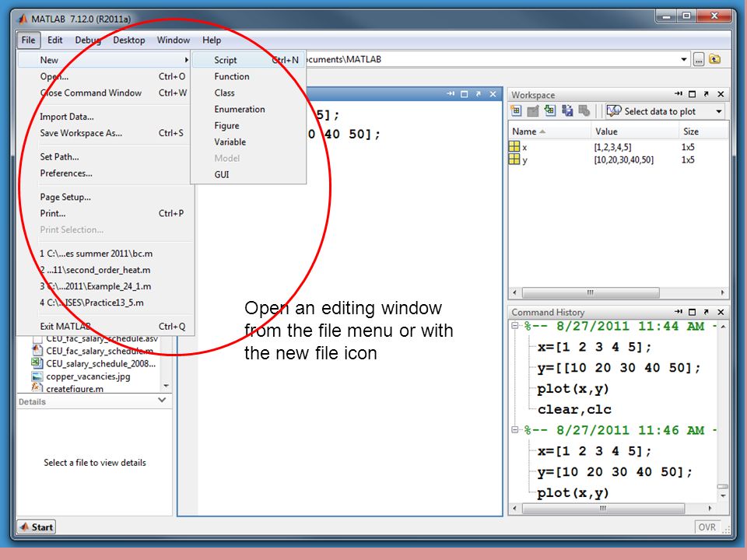
Task: Click Command History vertical scroll down arrow
Action: pyautogui.click(x=723, y=495)
